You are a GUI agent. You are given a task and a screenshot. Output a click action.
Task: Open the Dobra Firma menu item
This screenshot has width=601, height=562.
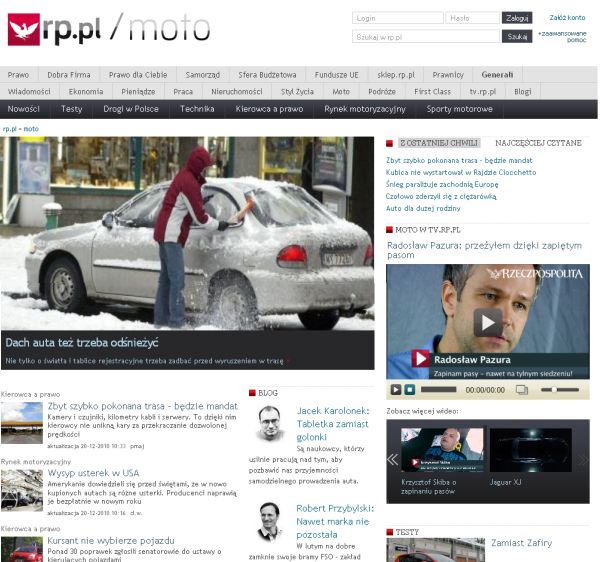(69, 75)
